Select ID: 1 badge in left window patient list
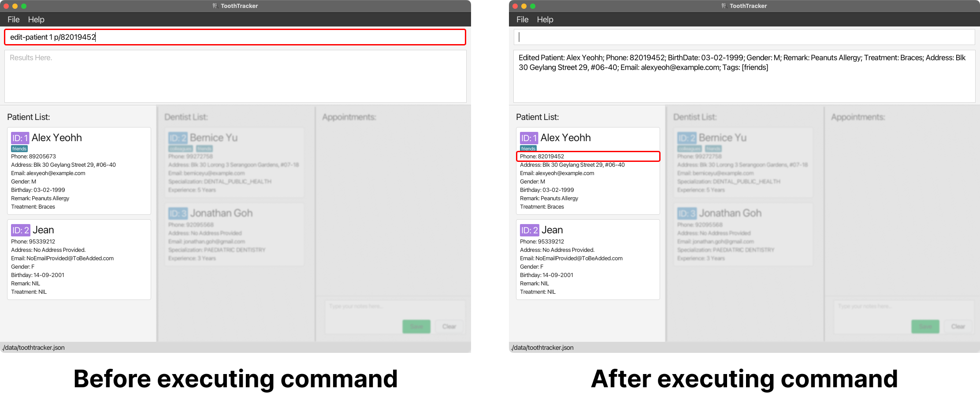The width and height of the screenshot is (980, 393). 20,138
